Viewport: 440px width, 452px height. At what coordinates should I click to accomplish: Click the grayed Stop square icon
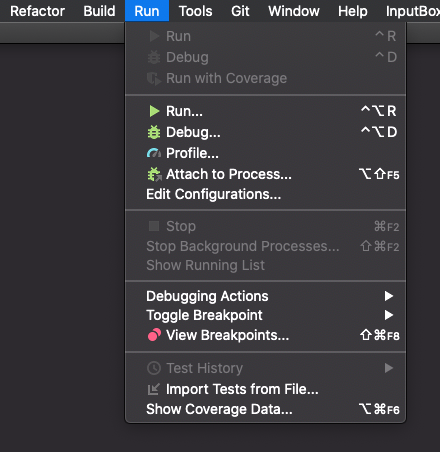tap(154, 226)
